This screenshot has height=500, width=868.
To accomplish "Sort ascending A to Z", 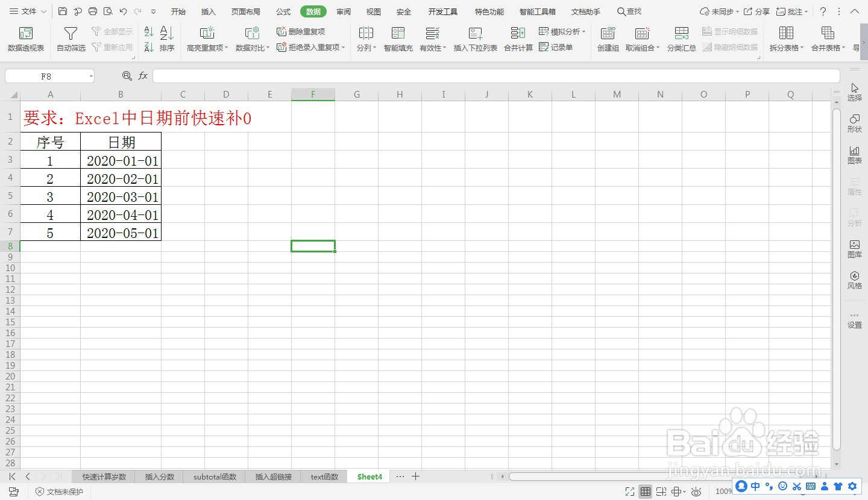I will 149,31.
